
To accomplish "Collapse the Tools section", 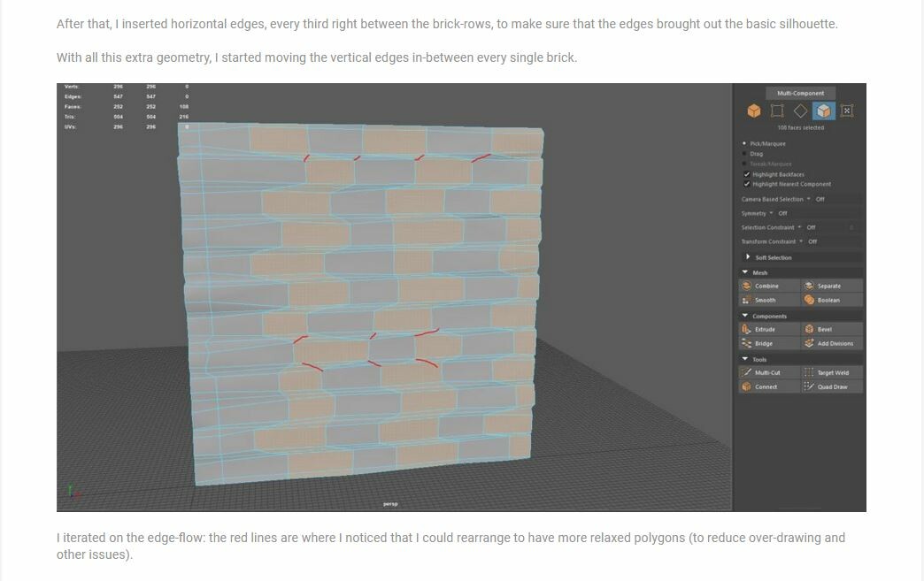I will pyautogui.click(x=745, y=359).
